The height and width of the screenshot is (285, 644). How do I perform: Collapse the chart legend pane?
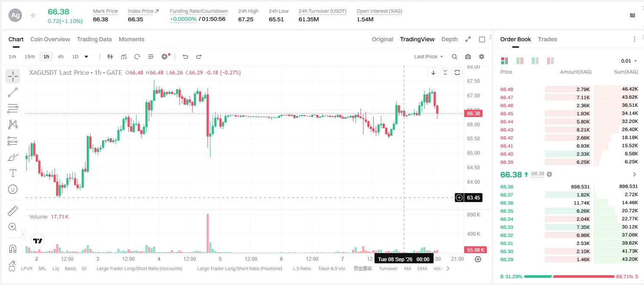(445, 72)
